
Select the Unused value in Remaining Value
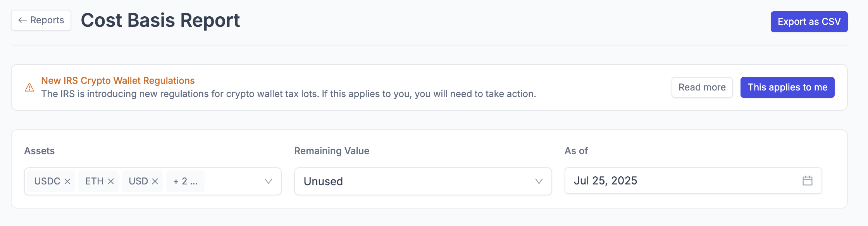click(323, 181)
